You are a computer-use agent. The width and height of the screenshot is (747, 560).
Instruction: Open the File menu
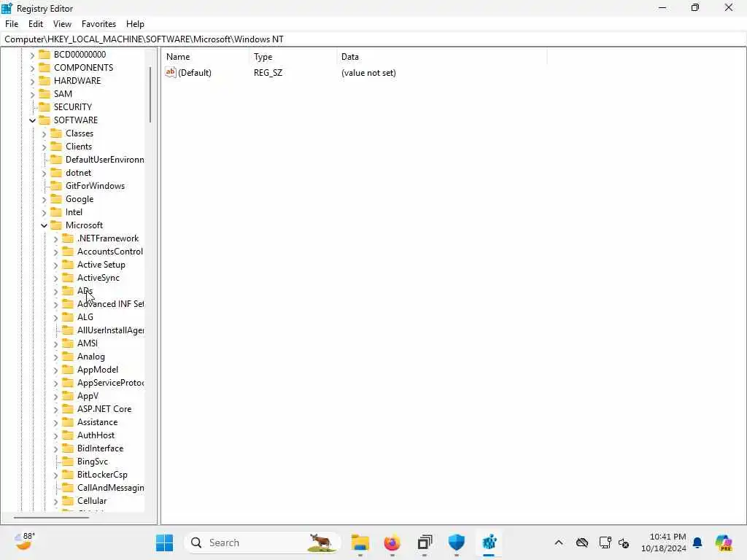point(12,24)
